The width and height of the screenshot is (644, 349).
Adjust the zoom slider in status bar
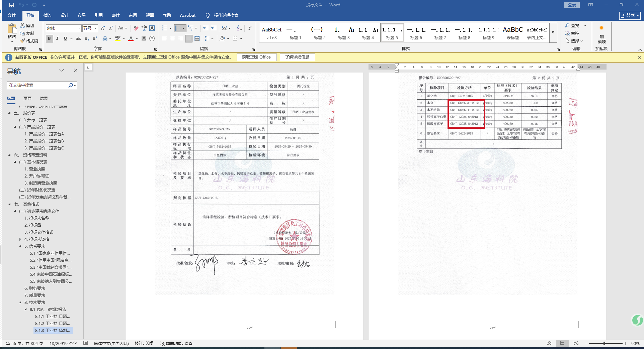click(x=605, y=343)
